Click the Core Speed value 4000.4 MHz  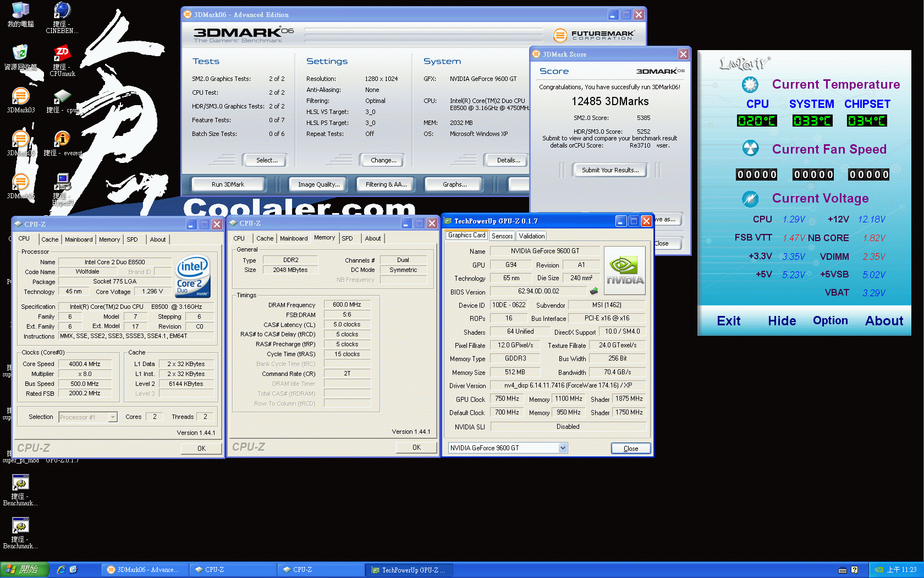coord(85,364)
